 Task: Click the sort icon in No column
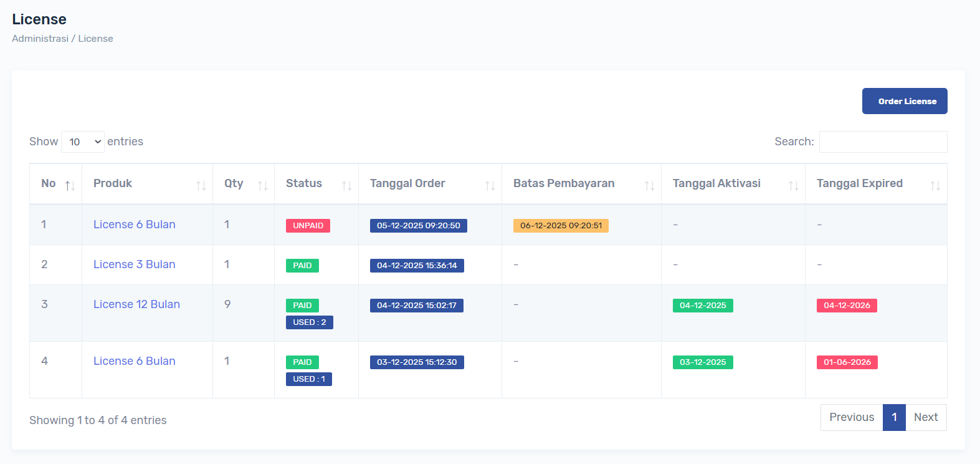[x=70, y=185]
